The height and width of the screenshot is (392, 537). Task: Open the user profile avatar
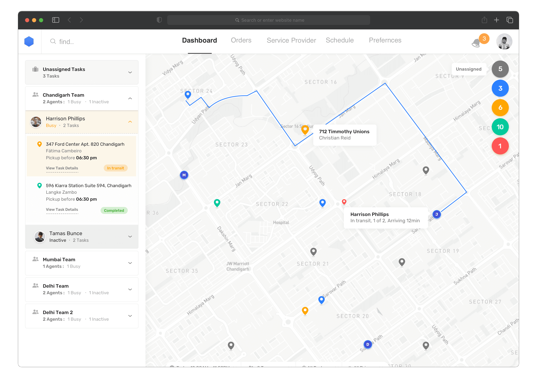pos(504,42)
